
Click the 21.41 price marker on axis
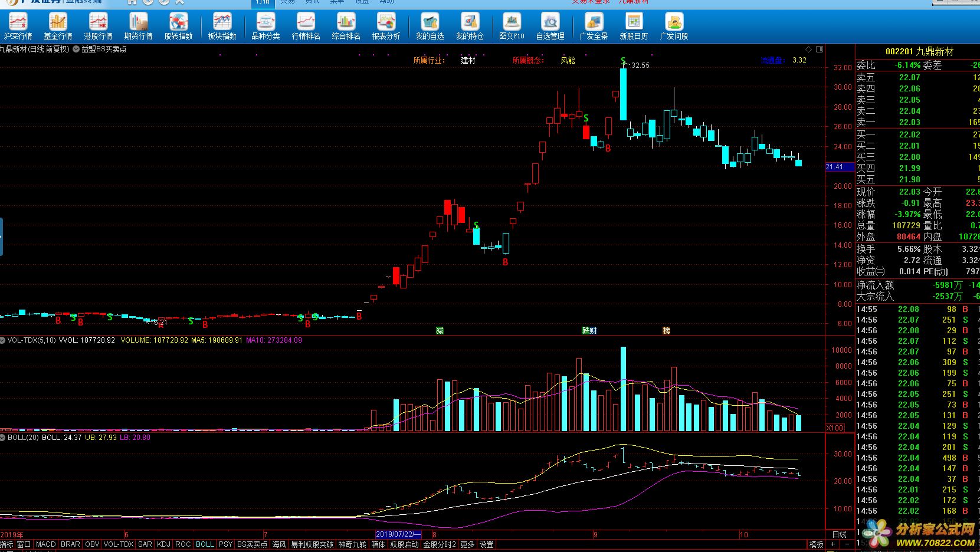(x=840, y=167)
